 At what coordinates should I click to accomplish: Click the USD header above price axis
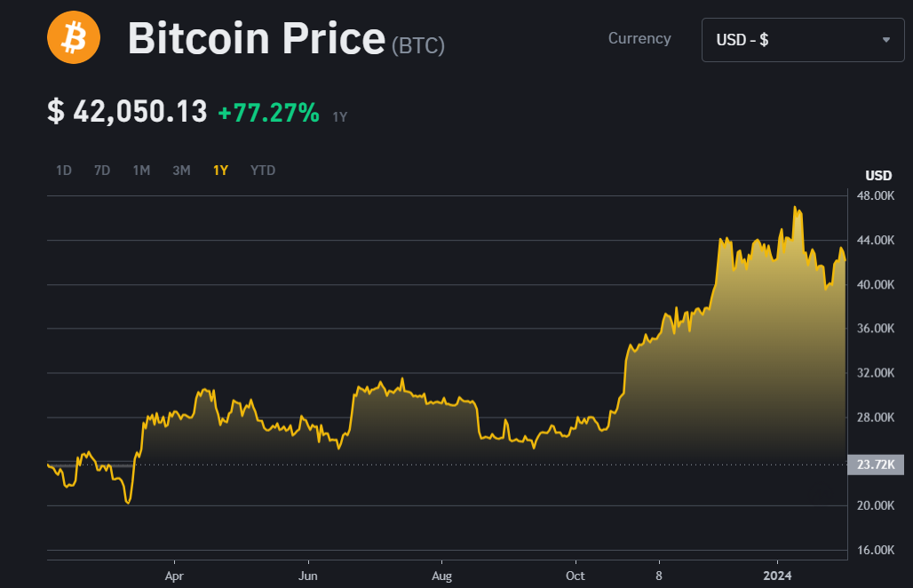click(x=878, y=175)
